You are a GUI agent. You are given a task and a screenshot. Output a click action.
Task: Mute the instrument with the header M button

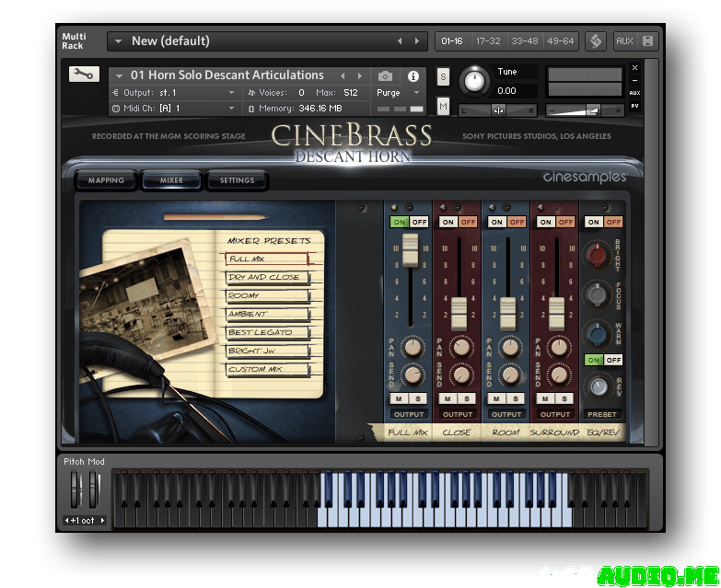(x=443, y=106)
